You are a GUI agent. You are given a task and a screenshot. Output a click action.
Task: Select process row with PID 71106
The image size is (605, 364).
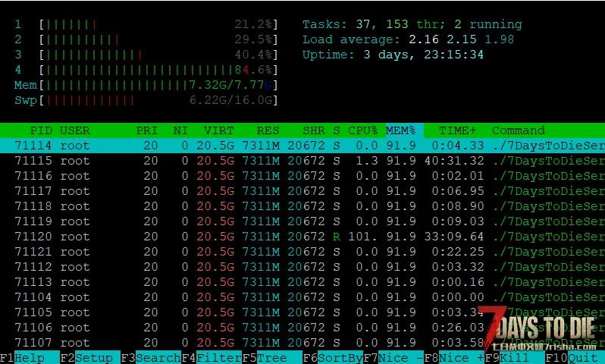[302, 328]
